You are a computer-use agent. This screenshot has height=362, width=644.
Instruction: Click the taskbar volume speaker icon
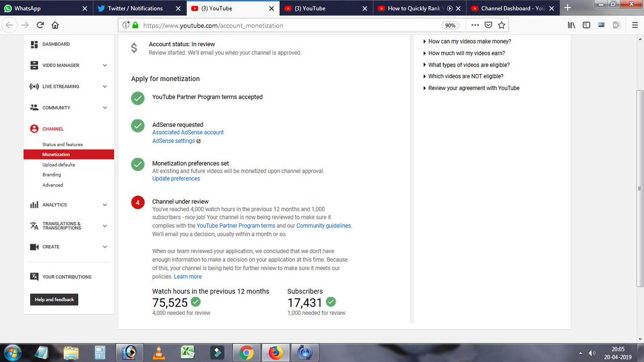tap(592, 353)
